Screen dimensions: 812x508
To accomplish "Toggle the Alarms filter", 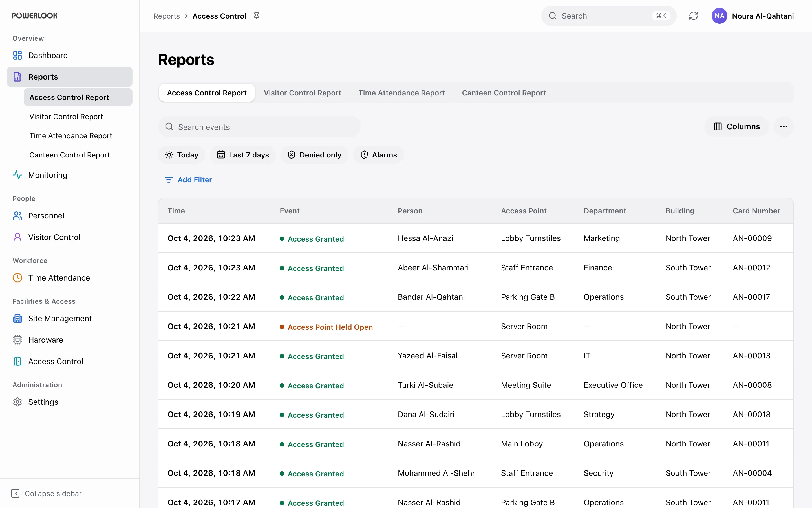I will [378, 155].
